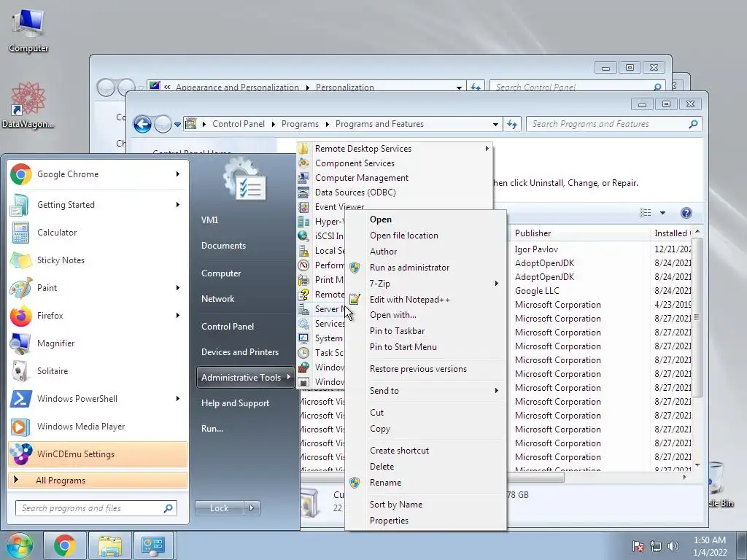Click the Lock button
The height and width of the screenshot is (560, 747).
[x=220, y=508]
